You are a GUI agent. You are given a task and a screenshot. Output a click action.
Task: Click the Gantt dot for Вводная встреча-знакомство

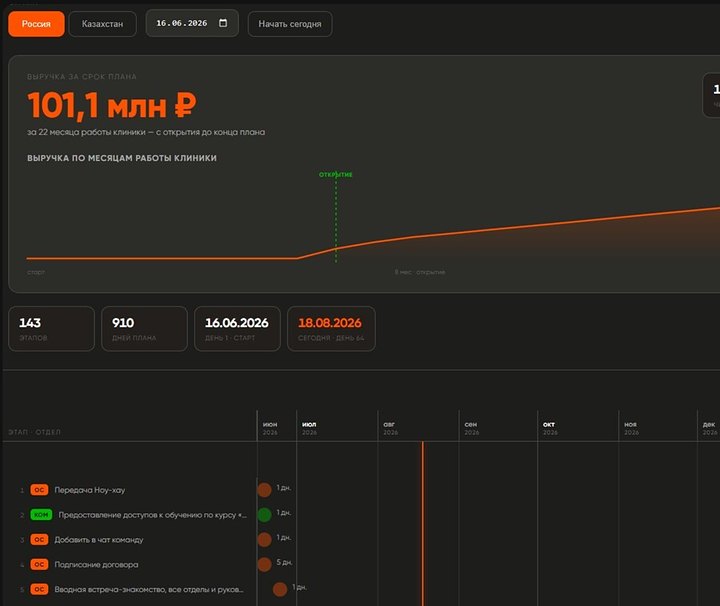tap(280, 589)
